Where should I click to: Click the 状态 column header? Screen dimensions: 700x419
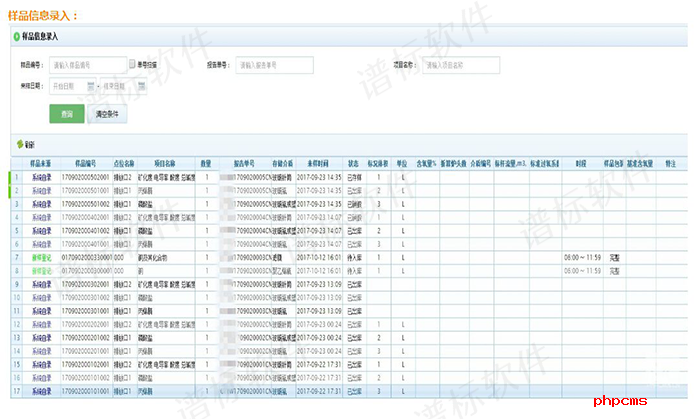coord(354,161)
